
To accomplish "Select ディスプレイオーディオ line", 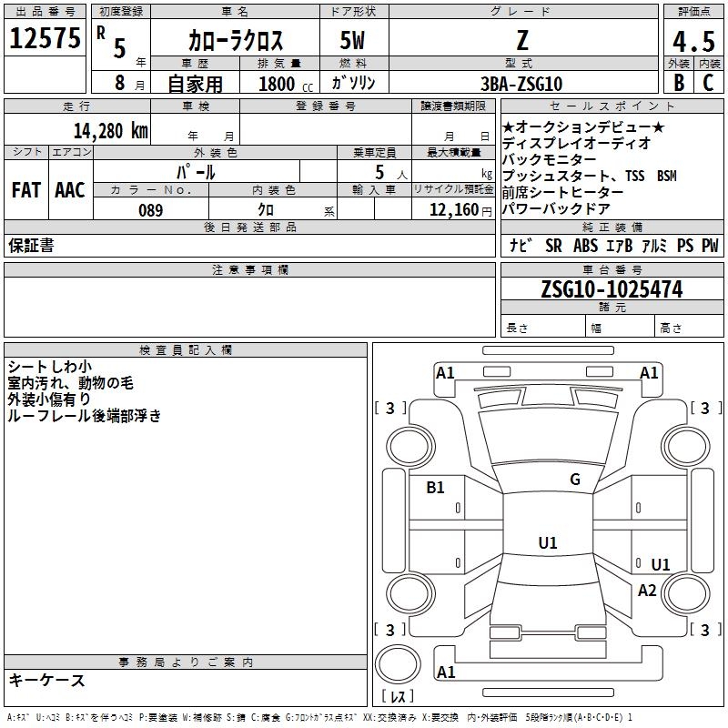I will 576,143.
